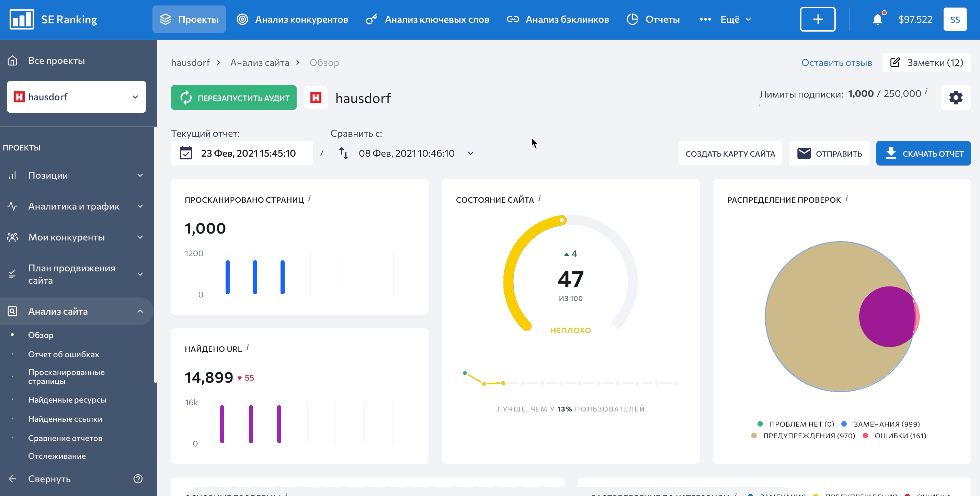Click the plus add button
The width and height of the screenshot is (980, 496).
tap(818, 19)
